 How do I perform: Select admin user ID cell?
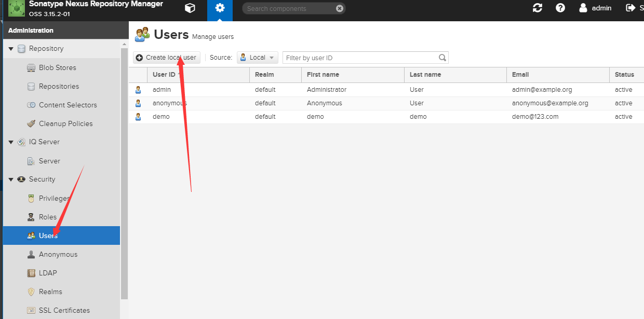tap(198, 90)
